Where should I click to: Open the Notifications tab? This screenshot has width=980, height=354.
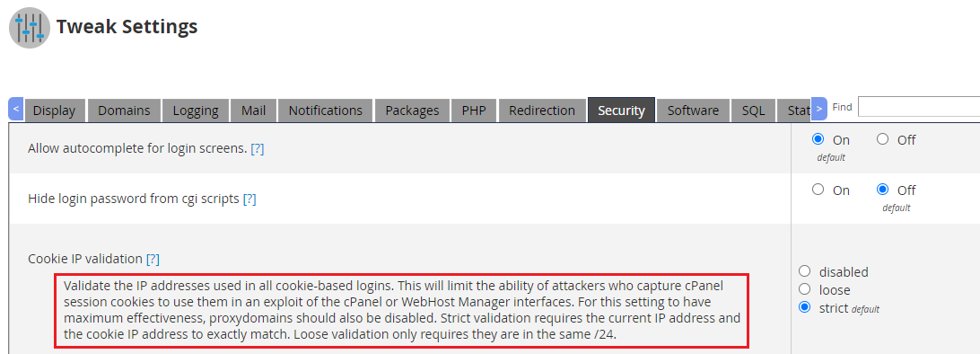[326, 111]
